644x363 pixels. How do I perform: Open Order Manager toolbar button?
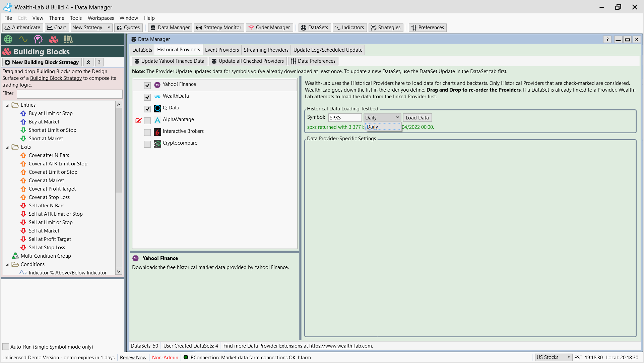tap(269, 28)
